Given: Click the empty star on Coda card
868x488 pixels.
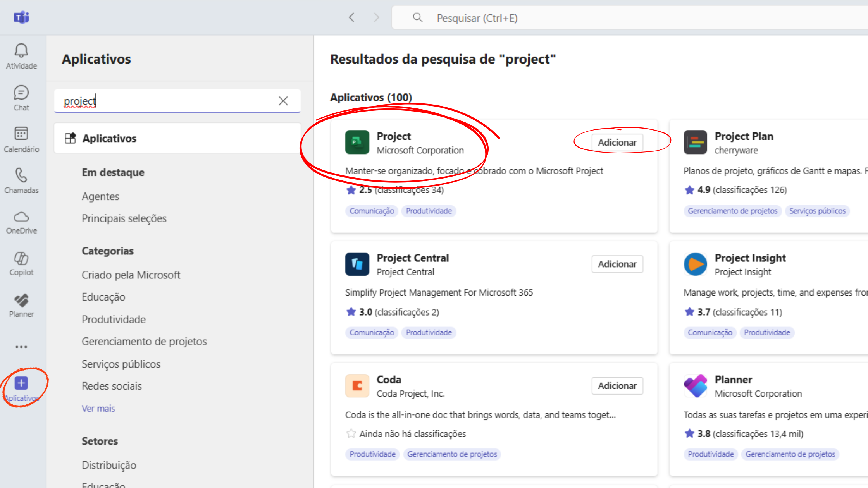Looking at the screenshot, I should pos(351,433).
